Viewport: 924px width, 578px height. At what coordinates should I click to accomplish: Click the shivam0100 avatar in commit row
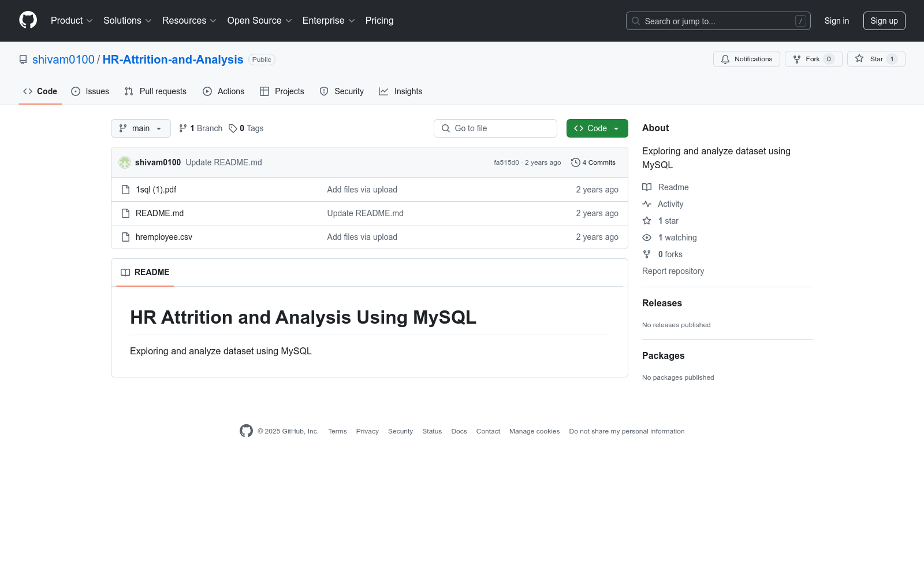pyautogui.click(x=125, y=162)
